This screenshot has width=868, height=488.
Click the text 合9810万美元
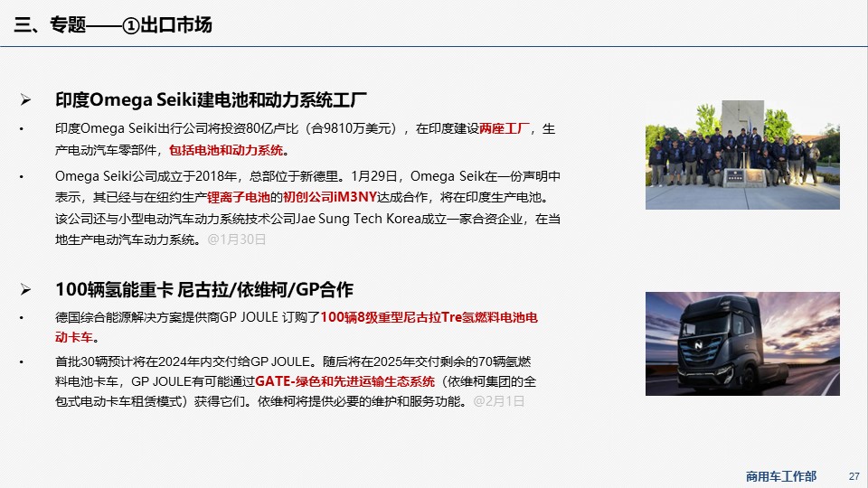pos(353,129)
